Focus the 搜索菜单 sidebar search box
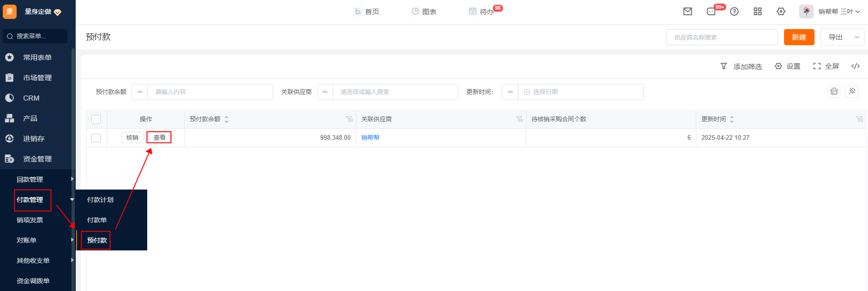 coord(35,36)
